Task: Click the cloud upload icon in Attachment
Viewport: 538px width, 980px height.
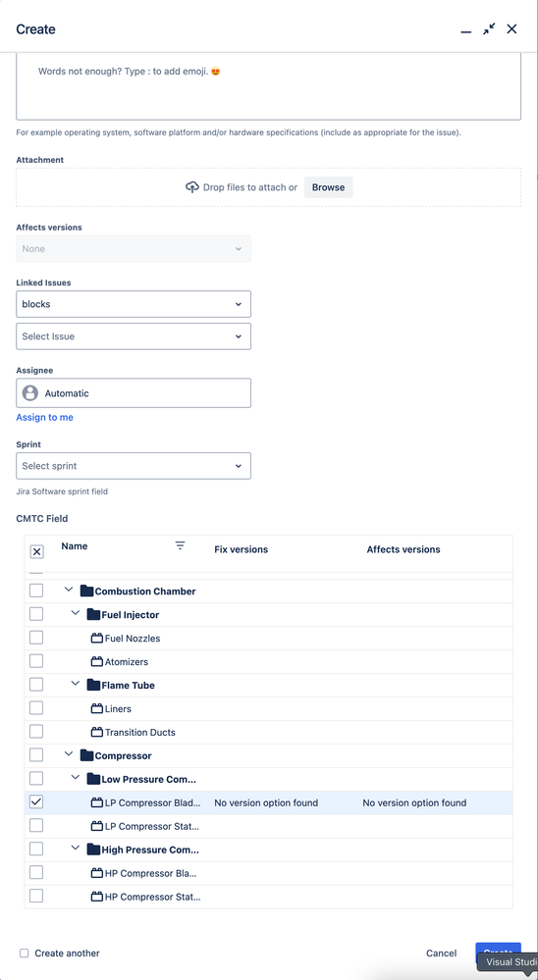Action: pyautogui.click(x=192, y=187)
